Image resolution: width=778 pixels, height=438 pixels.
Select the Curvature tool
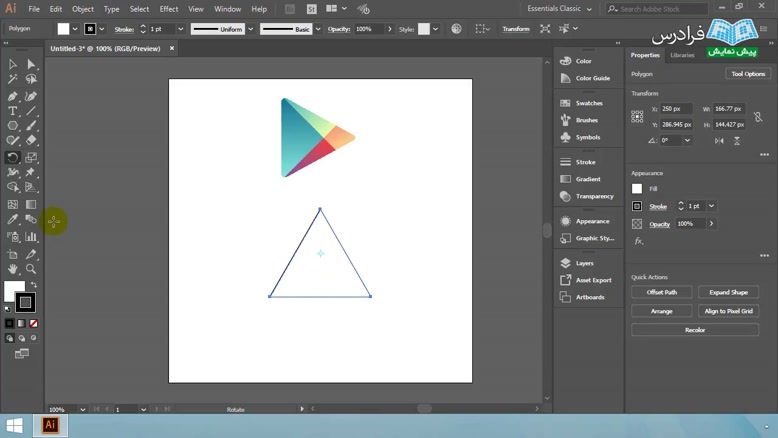coord(31,96)
